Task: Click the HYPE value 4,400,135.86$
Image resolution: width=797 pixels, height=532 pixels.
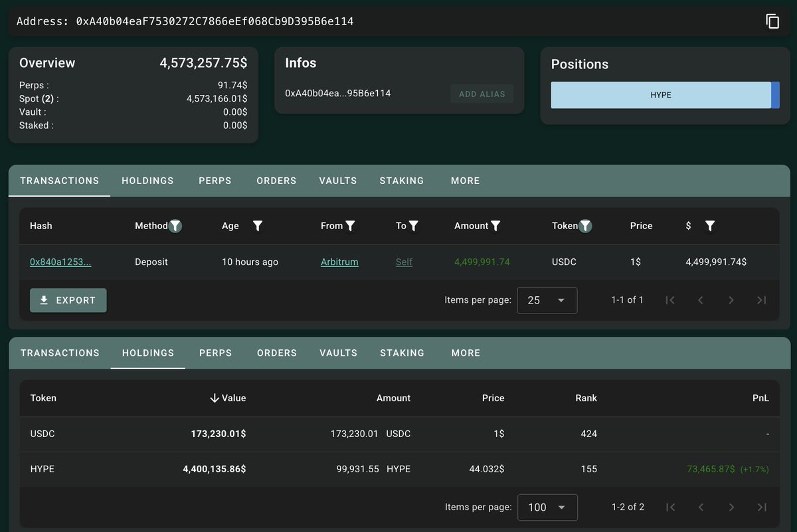Action: [x=215, y=470]
